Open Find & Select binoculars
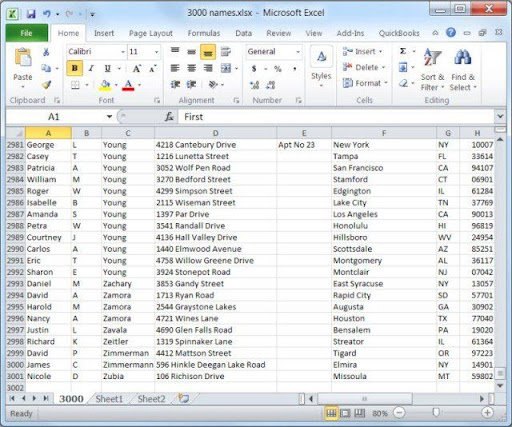 point(463,70)
